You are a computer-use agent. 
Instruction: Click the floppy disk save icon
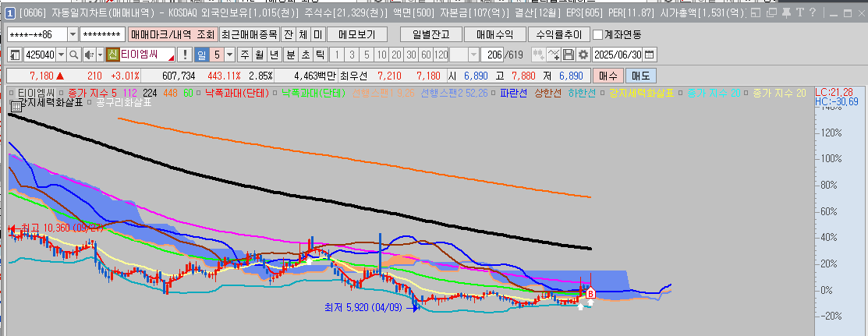click(568, 55)
